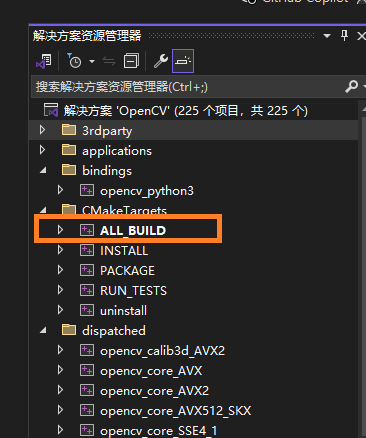The image size is (366, 438).
Task: Click the sync with active document icon
Action: pos(109,61)
